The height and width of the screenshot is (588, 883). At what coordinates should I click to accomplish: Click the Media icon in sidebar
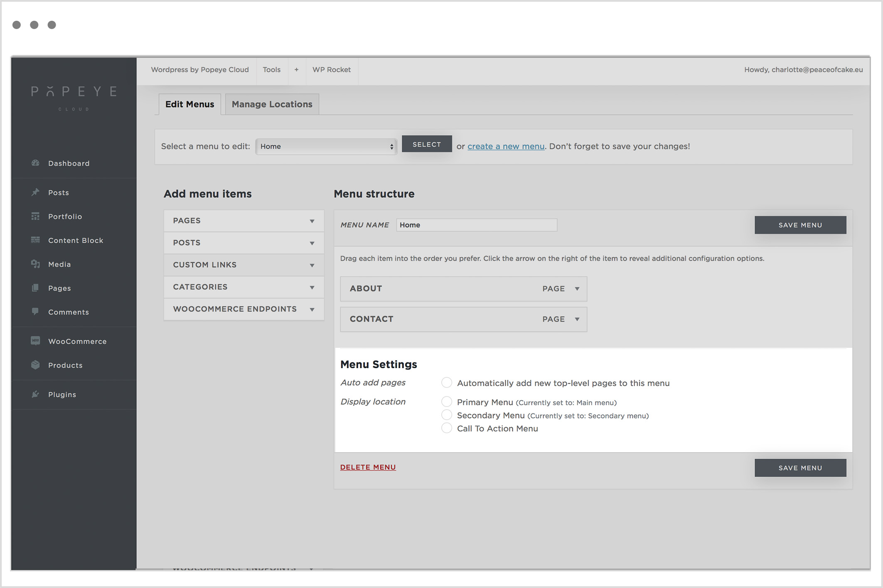(35, 264)
